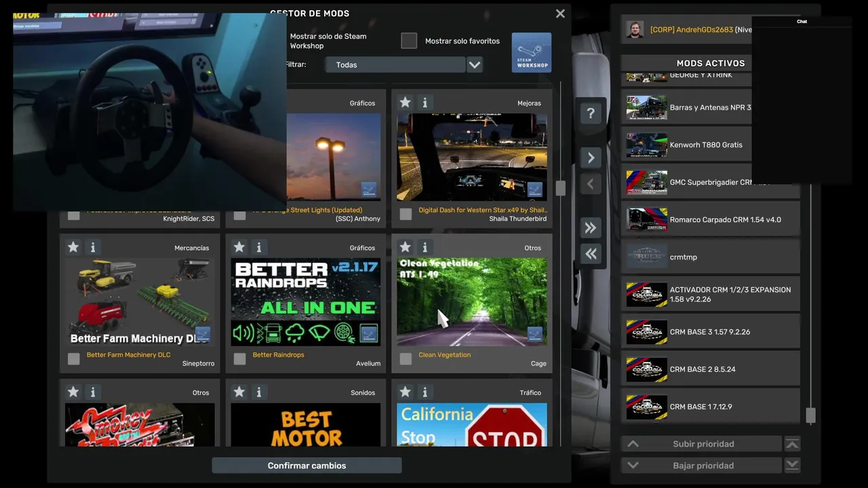The height and width of the screenshot is (488, 868).
Task: Tick the KnightRider dashboard mod checkbox
Action: pos(74,216)
